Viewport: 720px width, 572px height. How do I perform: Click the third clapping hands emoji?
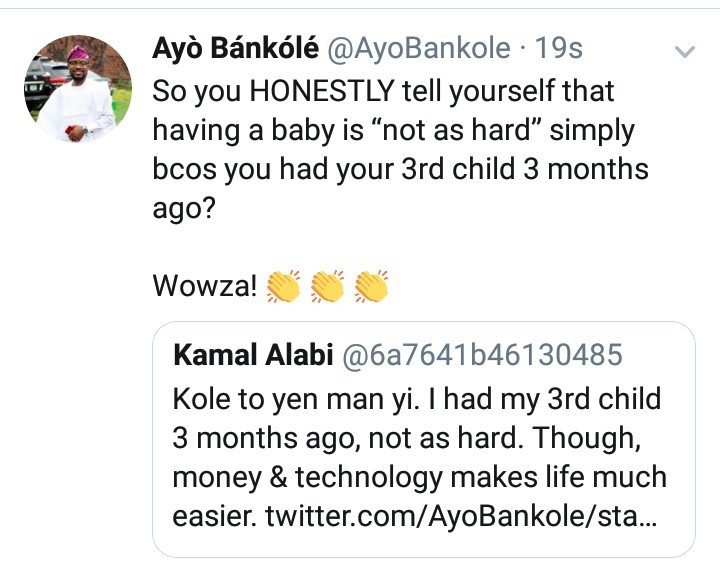point(371,286)
